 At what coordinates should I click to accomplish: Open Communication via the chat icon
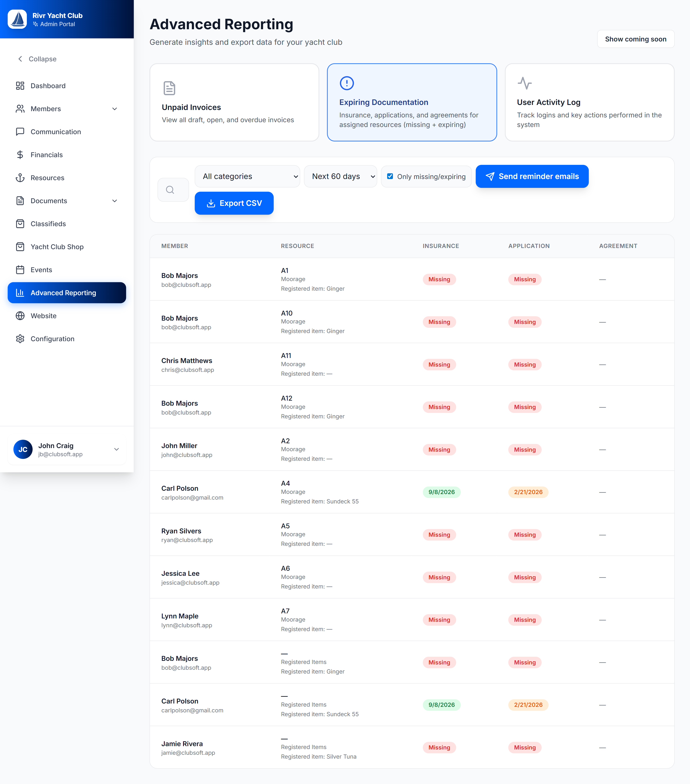click(20, 132)
